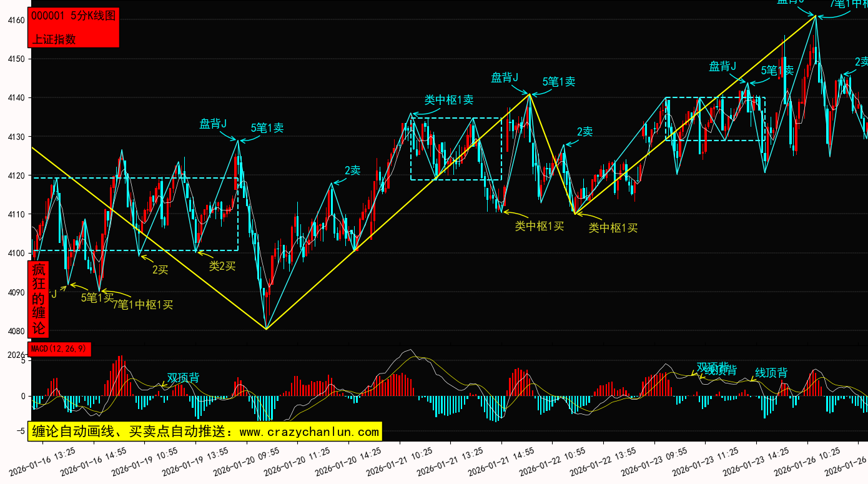Select the 7笔1中枢1买 buy annotation

(142, 305)
